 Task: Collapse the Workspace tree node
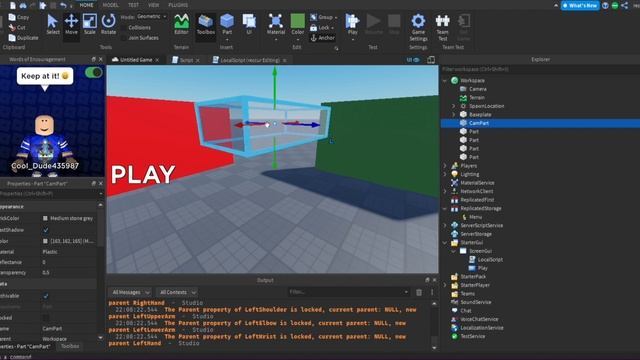[x=445, y=80]
